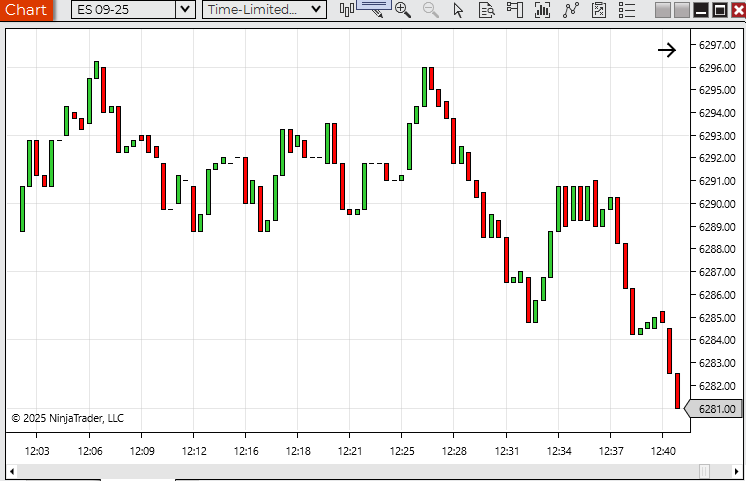Click the horizontal scrollbar left arrow
The width and height of the screenshot is (746, 481).
pyautogui.click(x=13, y=471)
